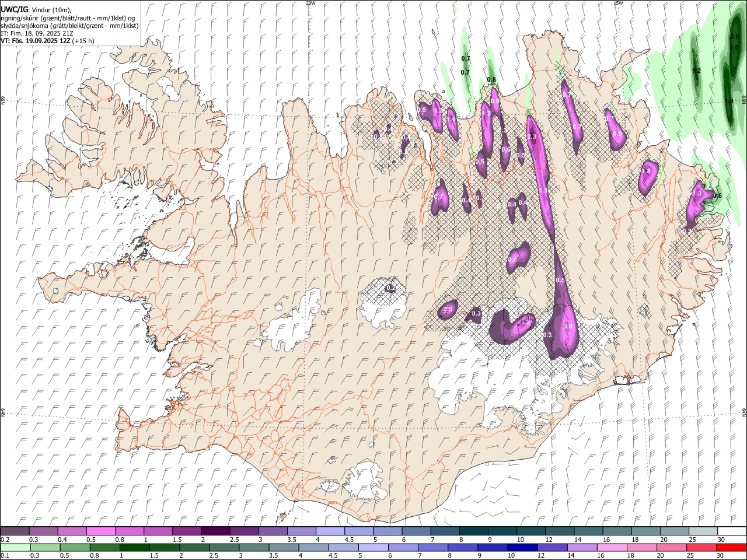Pick the palest green 0.1 swatch in bottom legend row
Viewport: 747px width, 560px height.
tap(15, 547)
